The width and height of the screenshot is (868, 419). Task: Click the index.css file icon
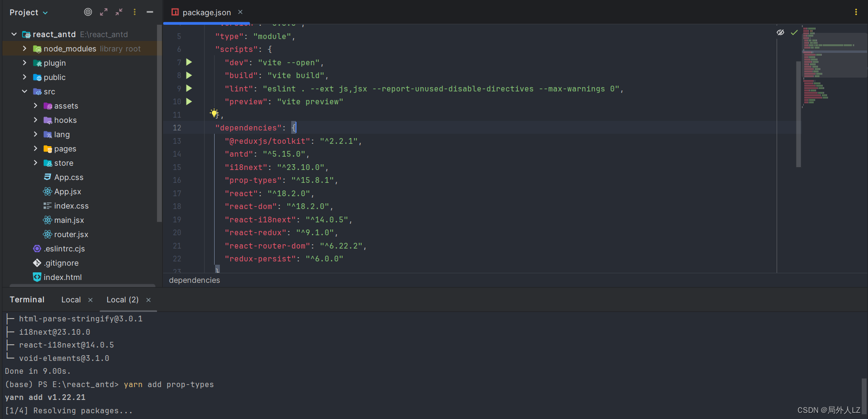[48, 206]
